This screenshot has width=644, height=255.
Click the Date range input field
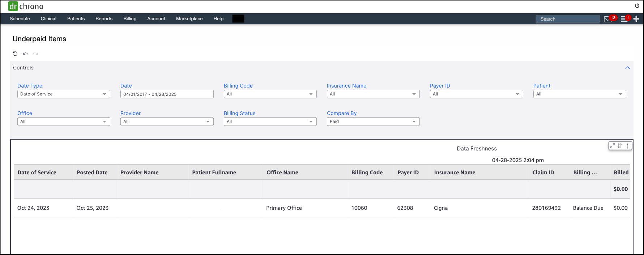(x=167, y=94)
